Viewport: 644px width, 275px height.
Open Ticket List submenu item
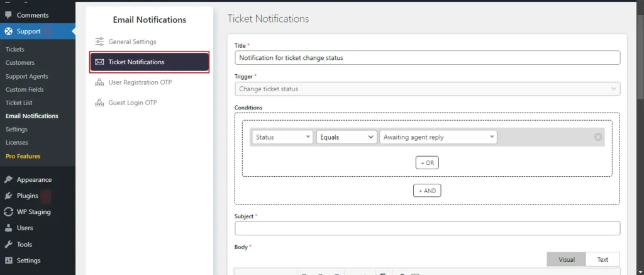point(19,103)
